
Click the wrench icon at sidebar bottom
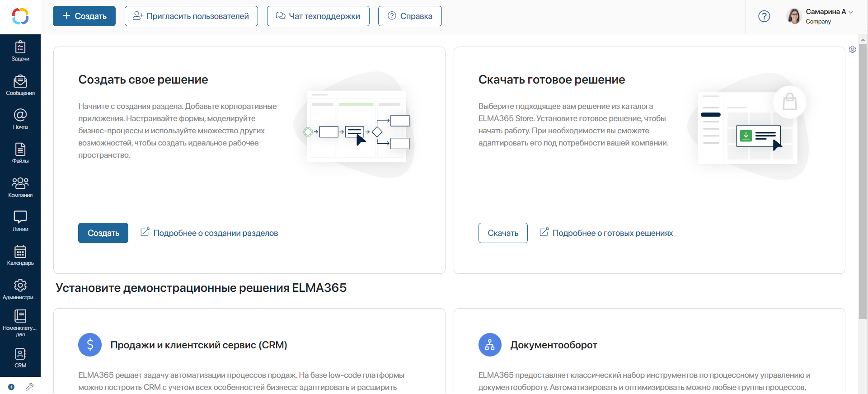pos(30,387)
